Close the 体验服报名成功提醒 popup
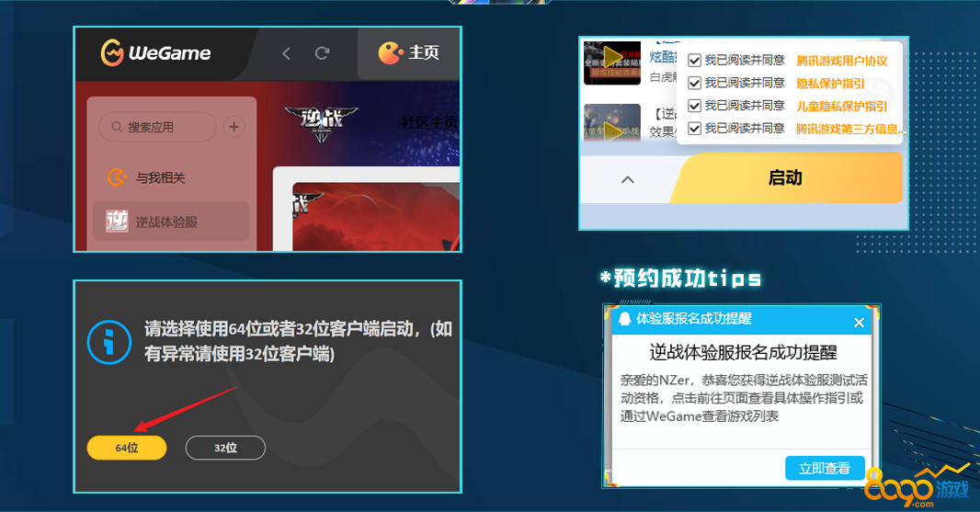Viewport: 980px width, 512px height. [x=859, y=322]
